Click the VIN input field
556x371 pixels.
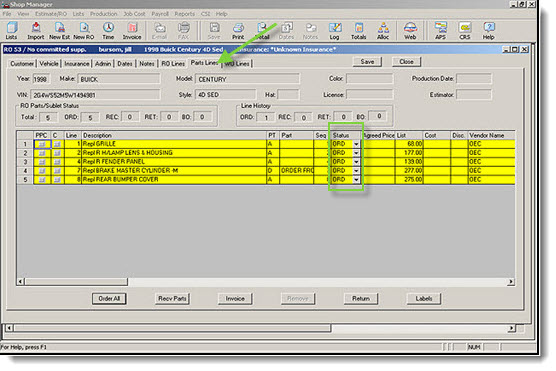95,95
